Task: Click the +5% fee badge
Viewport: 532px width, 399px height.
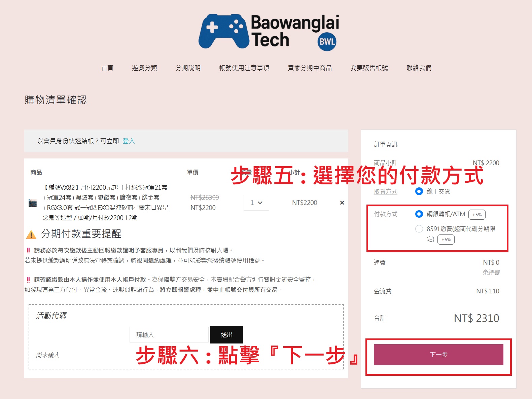Action: 477,215
